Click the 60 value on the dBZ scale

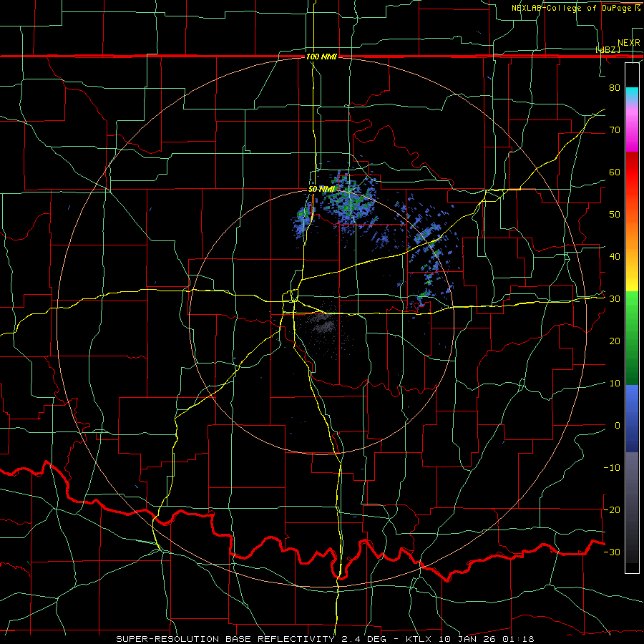615,172
